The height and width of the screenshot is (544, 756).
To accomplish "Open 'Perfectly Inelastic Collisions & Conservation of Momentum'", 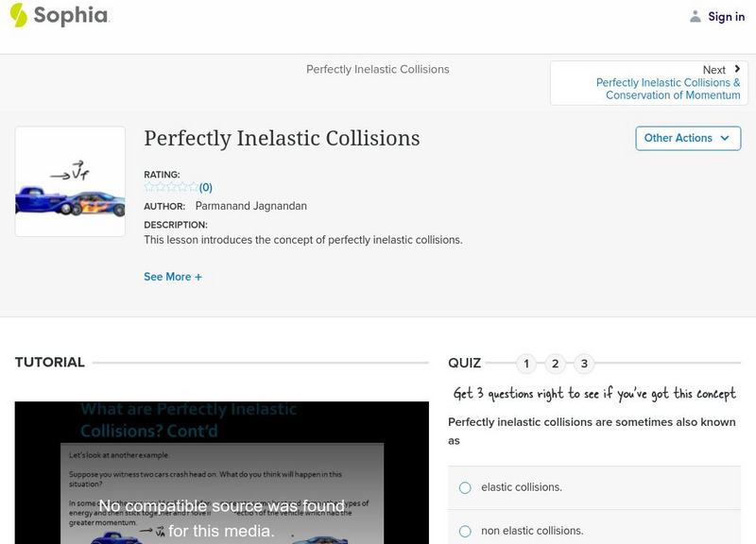I will click(667, 89).
